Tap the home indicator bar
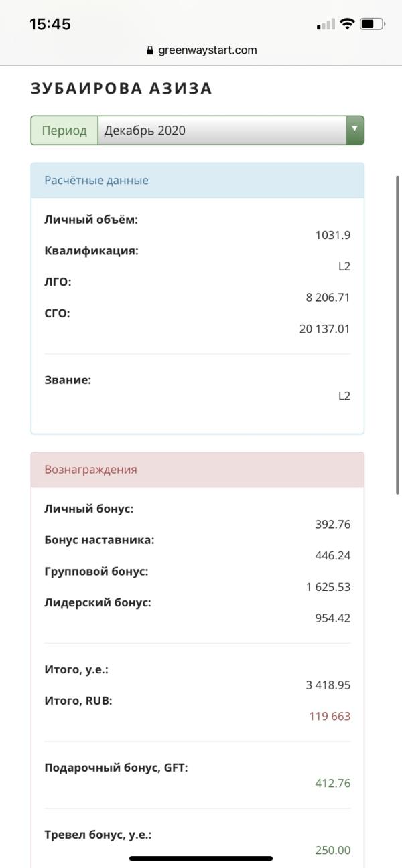Image resolution: width=402 pixels, height=868 pixels. point(201,858)
